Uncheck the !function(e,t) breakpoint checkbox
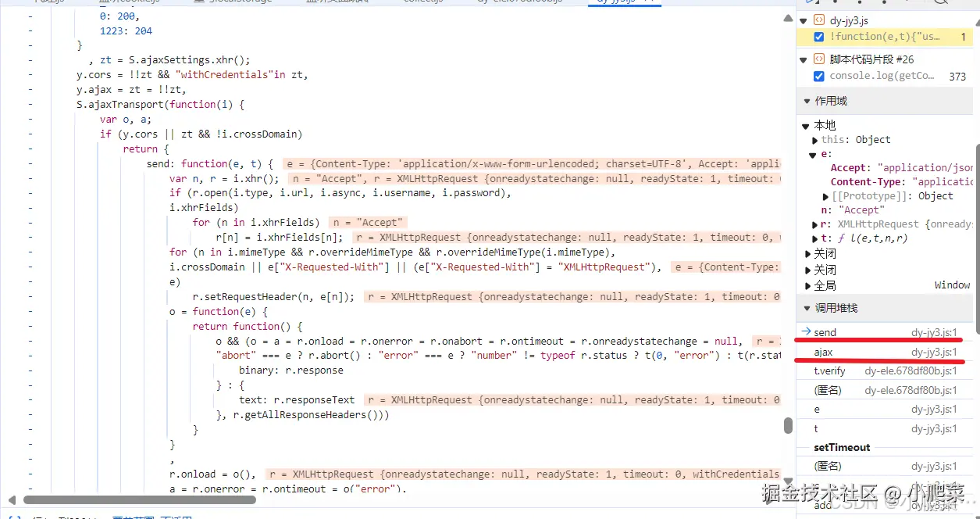Viewport: 980px width, 519px height. tap(818, 37)
